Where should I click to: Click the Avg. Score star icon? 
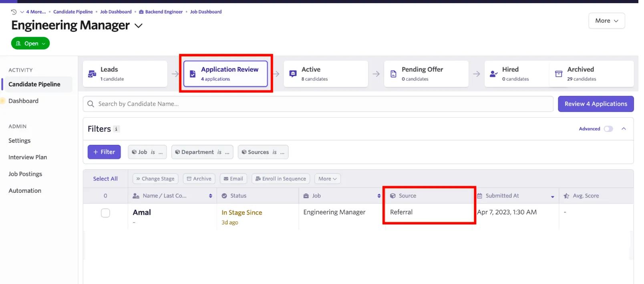point(566,196)
